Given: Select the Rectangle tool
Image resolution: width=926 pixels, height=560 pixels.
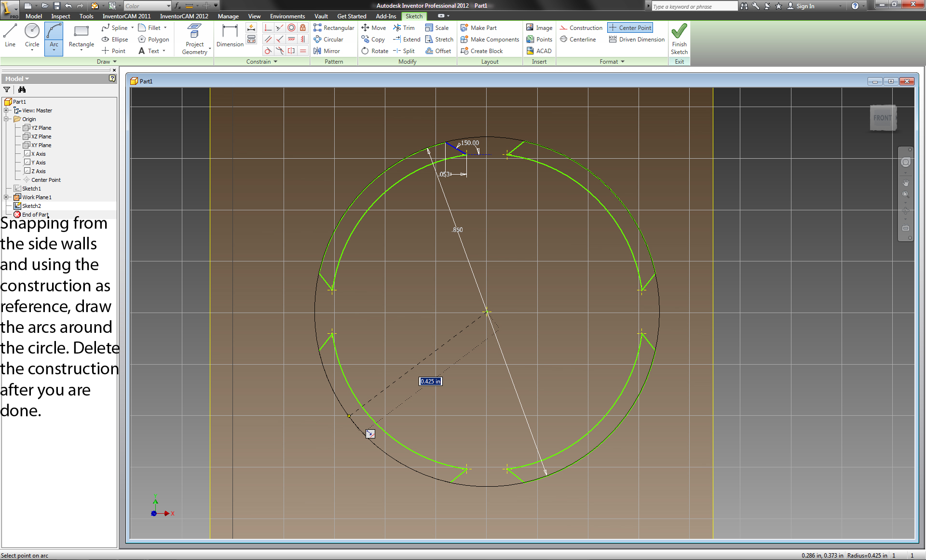Looking at the screenshot, I should click(81, 36).
